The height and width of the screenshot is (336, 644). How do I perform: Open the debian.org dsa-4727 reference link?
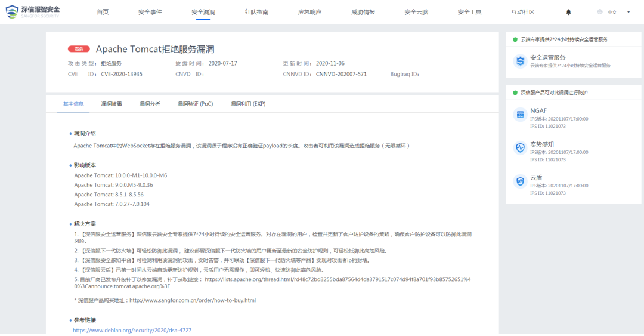click(x=132, y=330)
